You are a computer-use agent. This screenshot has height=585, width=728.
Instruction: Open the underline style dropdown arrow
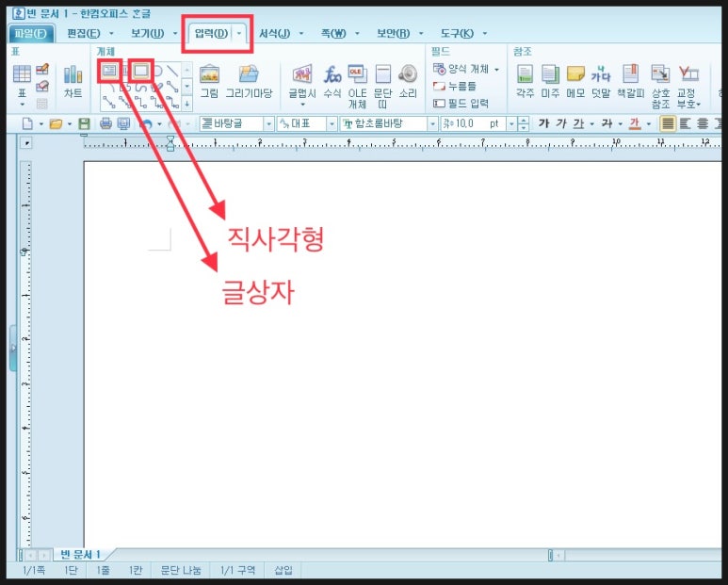pyautogui.click(x=592, y=124)
